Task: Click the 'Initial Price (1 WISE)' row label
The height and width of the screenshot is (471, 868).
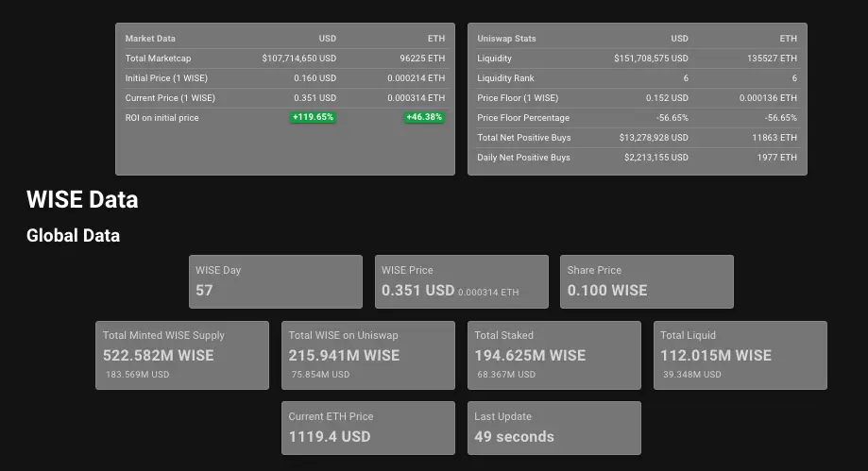Action: pos(166,78)
